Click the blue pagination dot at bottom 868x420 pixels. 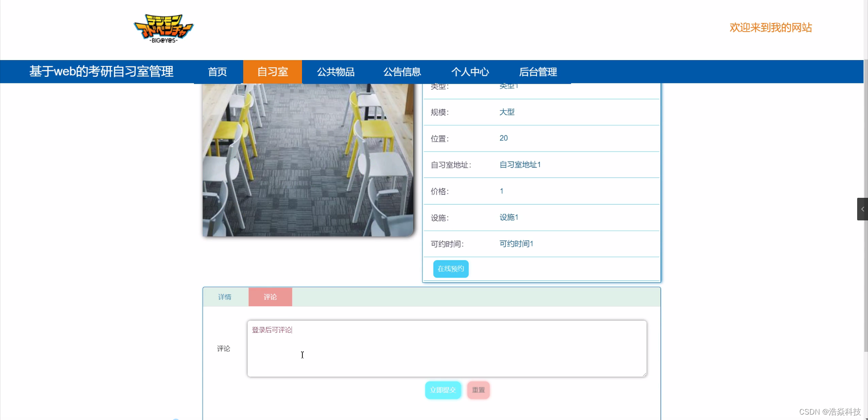[176, 418]
